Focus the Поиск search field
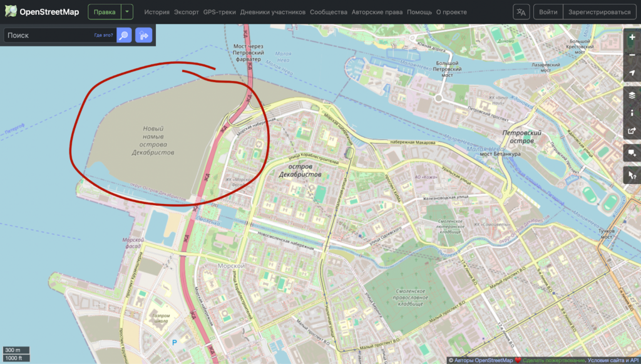This screenshot has height=364, width=641. point(47,36)
